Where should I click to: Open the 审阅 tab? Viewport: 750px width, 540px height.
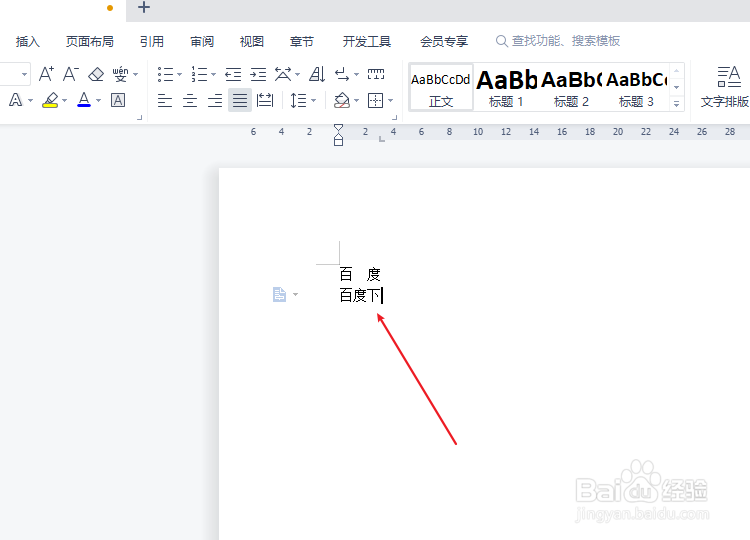pos(202,42)
